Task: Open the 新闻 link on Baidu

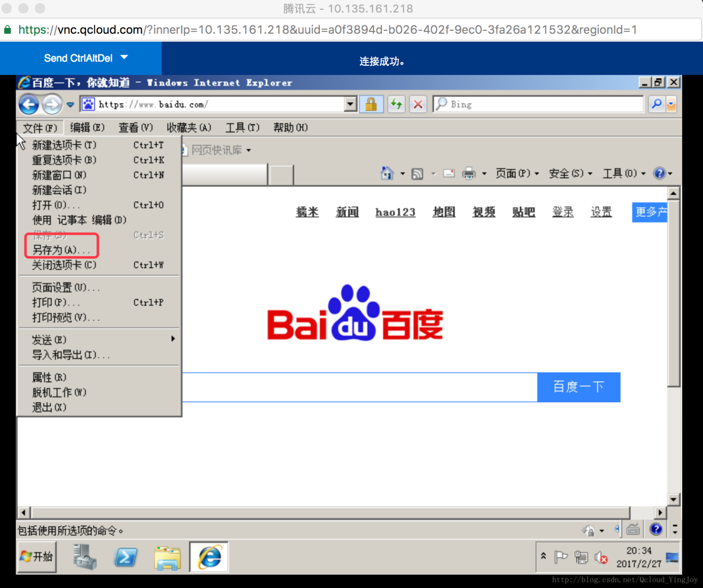Action: pyautogui.click(x=347, y=212)
